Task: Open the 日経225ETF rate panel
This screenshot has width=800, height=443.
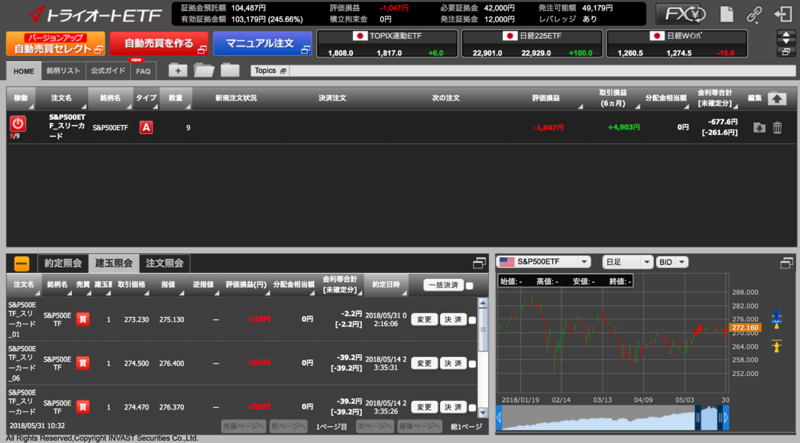Action: [x=532, y=43]
